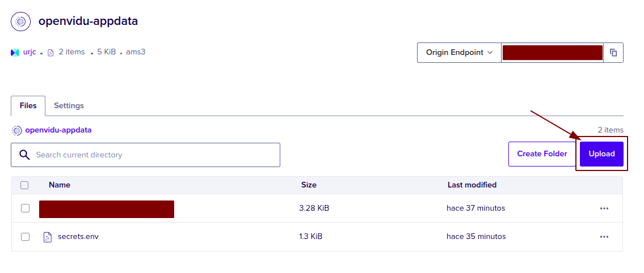The image size is (644, 273).
Task: Open the Files tab
Action: [x=28, y=106]
